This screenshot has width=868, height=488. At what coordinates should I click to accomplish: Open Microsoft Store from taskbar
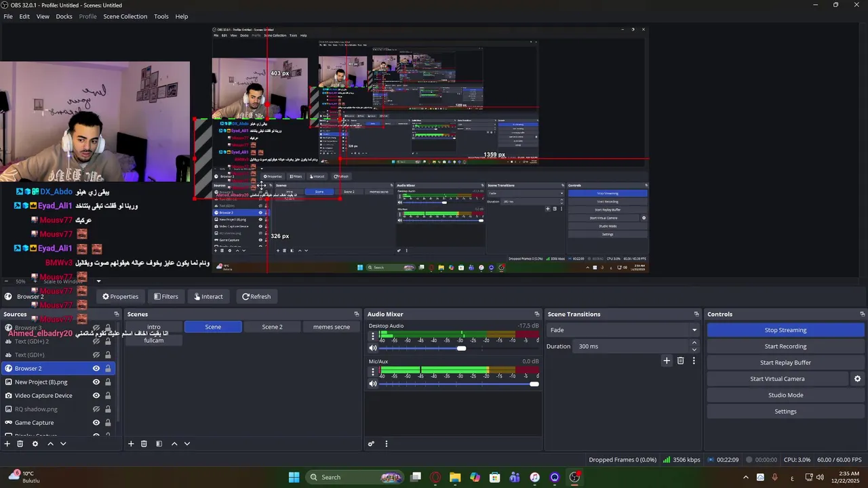495,477
